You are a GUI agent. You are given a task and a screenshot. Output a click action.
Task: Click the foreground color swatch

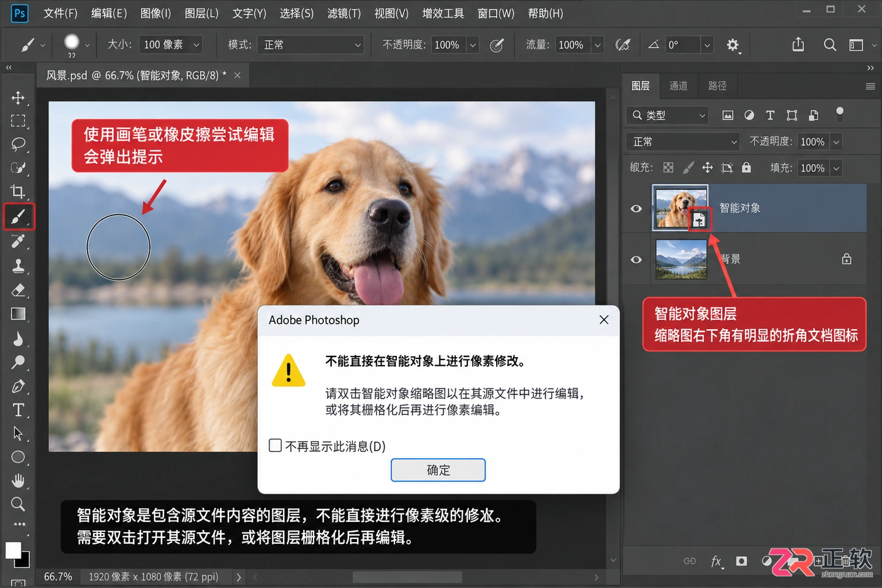[13, 549]
